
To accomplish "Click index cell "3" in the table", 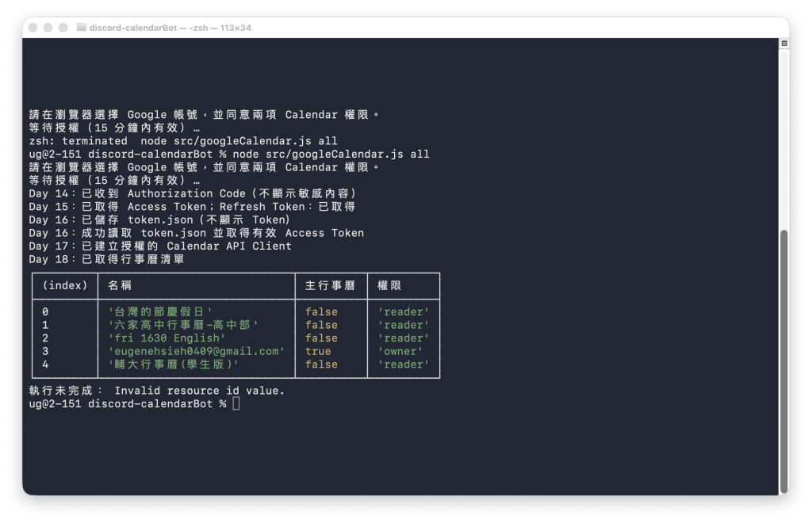I will 45,351.
